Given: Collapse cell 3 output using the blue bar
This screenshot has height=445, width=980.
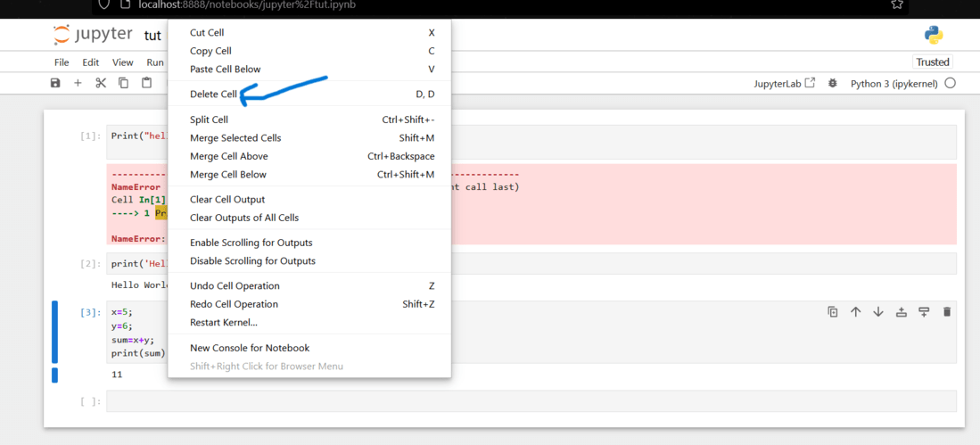Looking at the screenshot, I should (54, 375).
